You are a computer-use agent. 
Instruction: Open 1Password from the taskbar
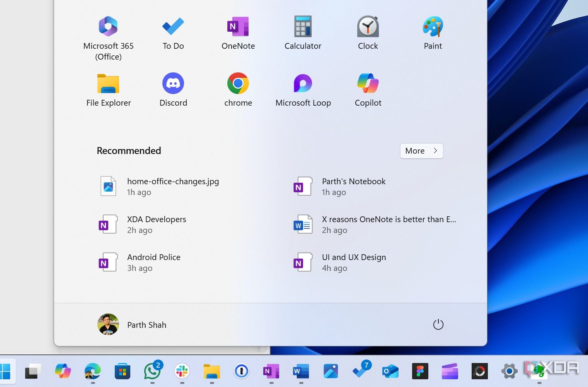click(x=242, y=372)
